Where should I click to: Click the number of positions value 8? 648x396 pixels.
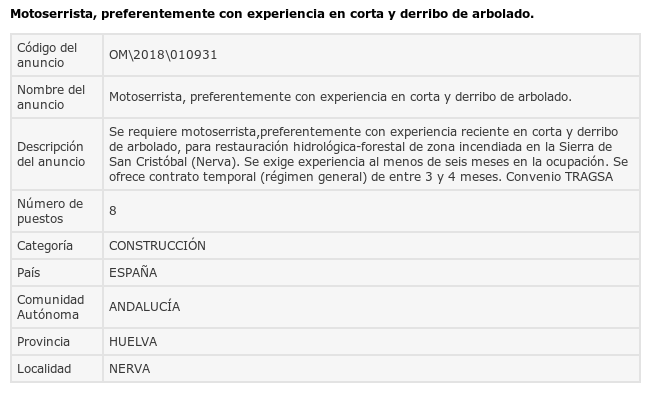112,211
